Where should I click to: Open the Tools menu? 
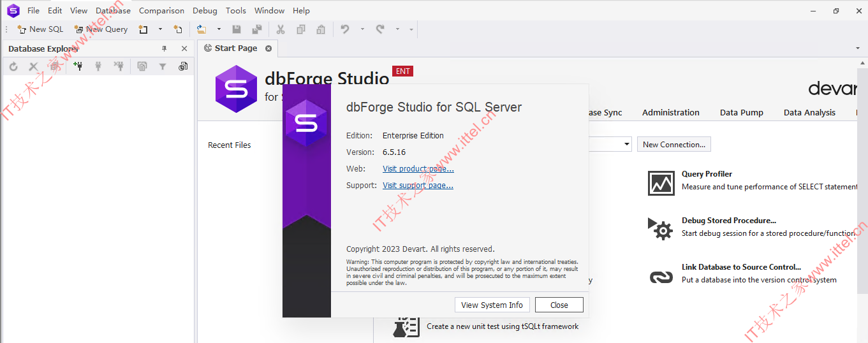tap(236, 11)
